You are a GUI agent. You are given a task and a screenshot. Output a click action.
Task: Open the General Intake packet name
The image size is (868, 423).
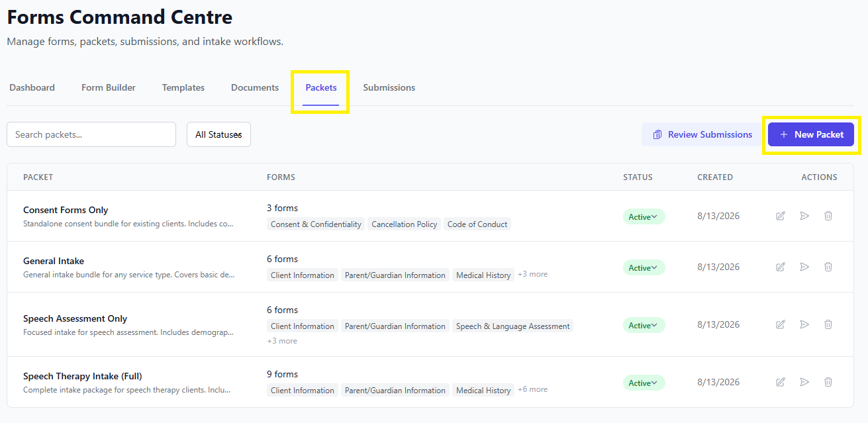[x=54, y=261]
